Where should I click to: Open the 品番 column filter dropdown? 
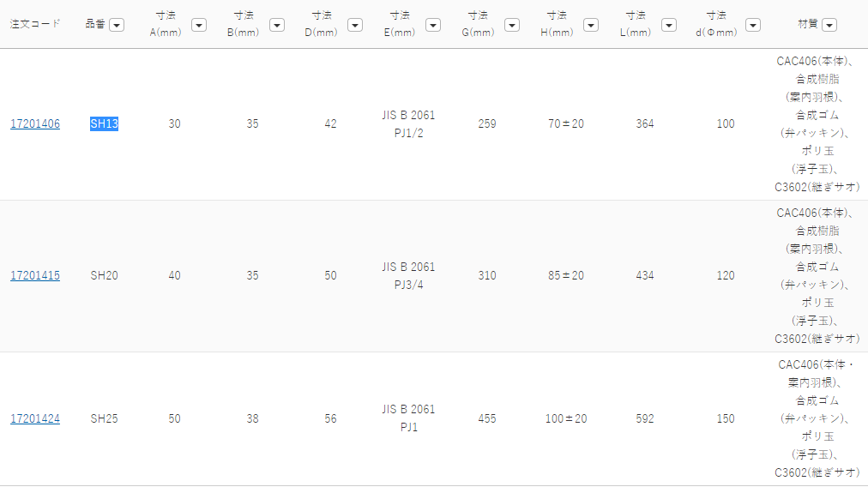pyautogui.click(x=117, y=25)
